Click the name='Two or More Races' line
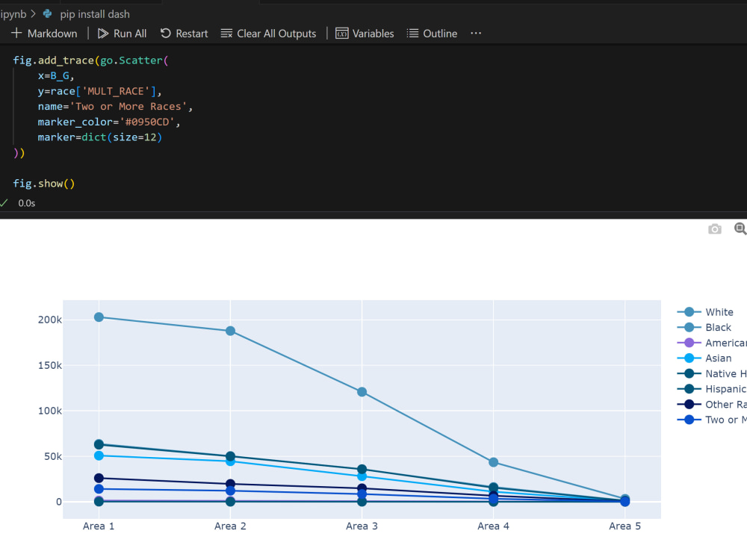This screenshot has width=747, height=560. coord(115,106)
